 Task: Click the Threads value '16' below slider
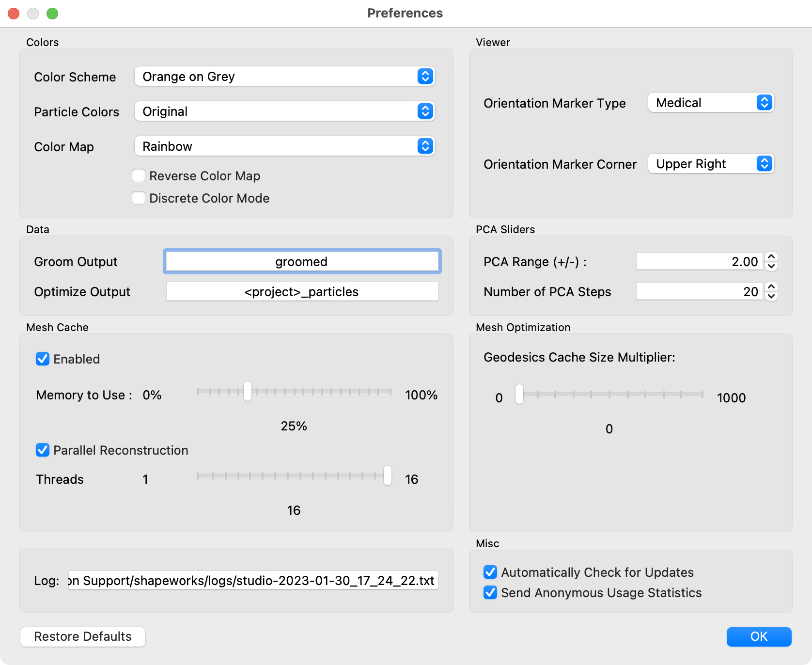294,510
